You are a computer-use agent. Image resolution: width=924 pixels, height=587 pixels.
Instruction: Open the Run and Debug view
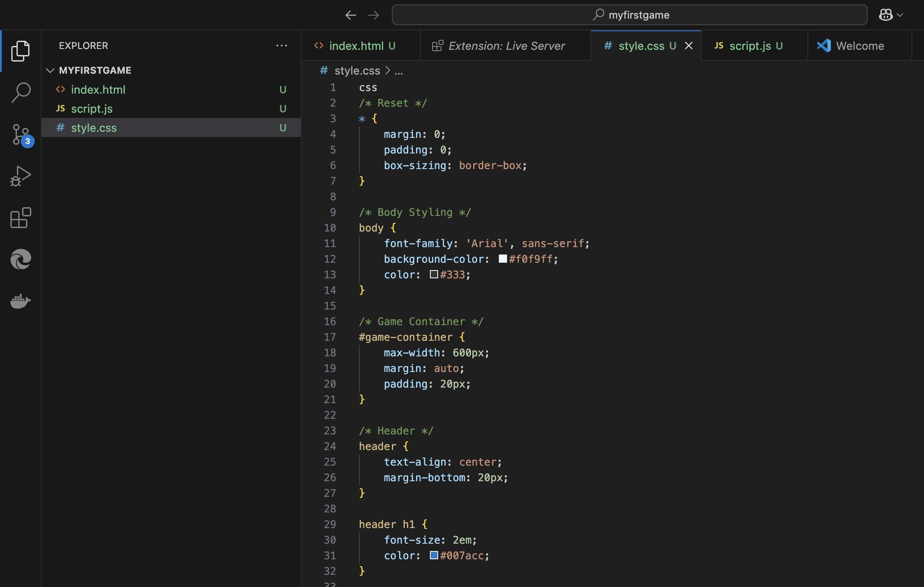coord(20,176)
